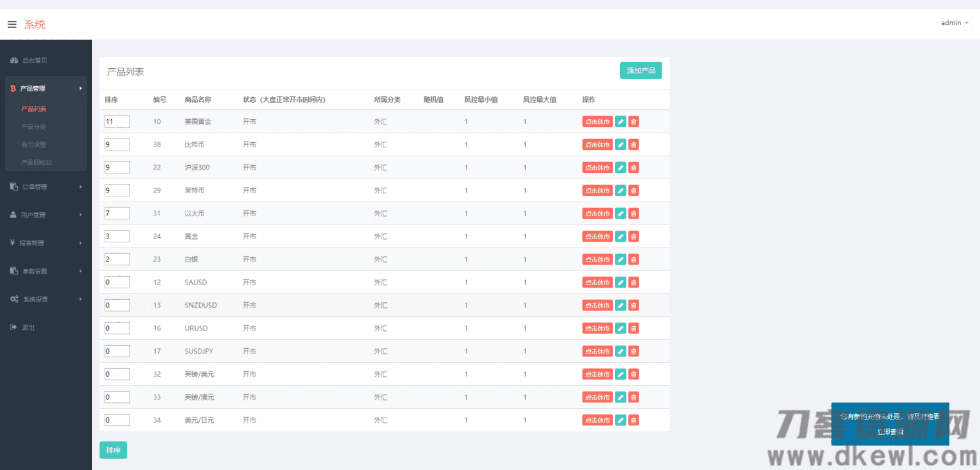This screenshot has height=470, width=980.
Task: Click the hamburger menu icon beside 系统
Action: point(11,24)
